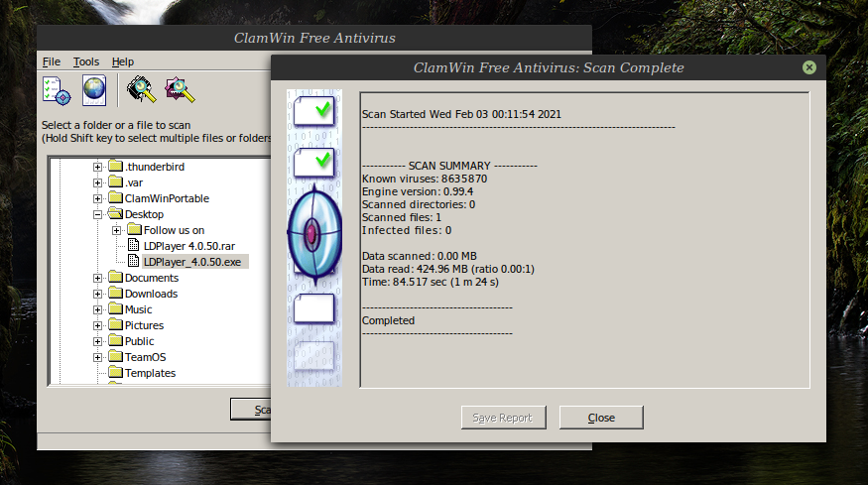Screen dimensions: 868x485
Task: Select Pictures in the tree
Action: coord(144,325)
